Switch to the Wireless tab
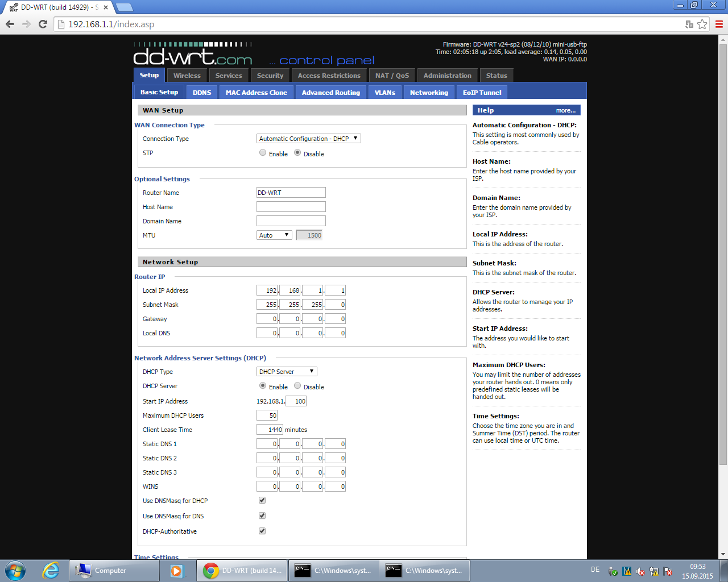 pos(187,76)
